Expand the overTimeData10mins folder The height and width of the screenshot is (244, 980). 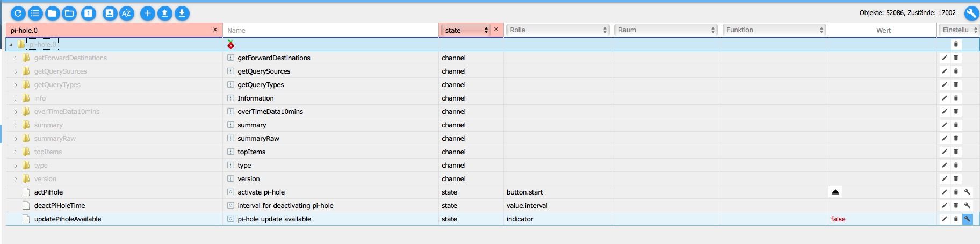pos(16,112)
